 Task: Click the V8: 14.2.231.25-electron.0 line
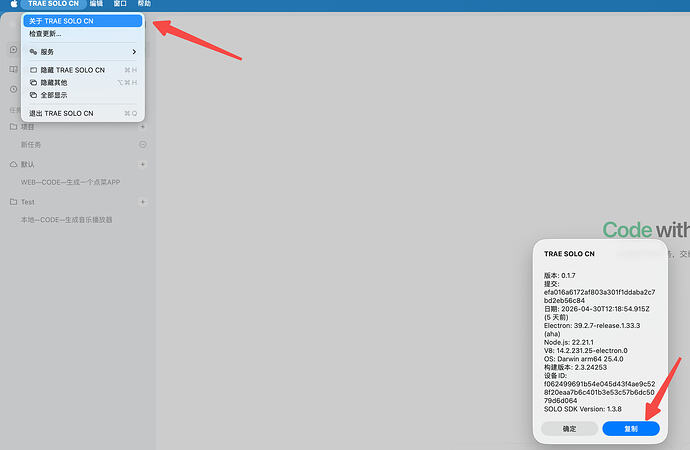586,351
